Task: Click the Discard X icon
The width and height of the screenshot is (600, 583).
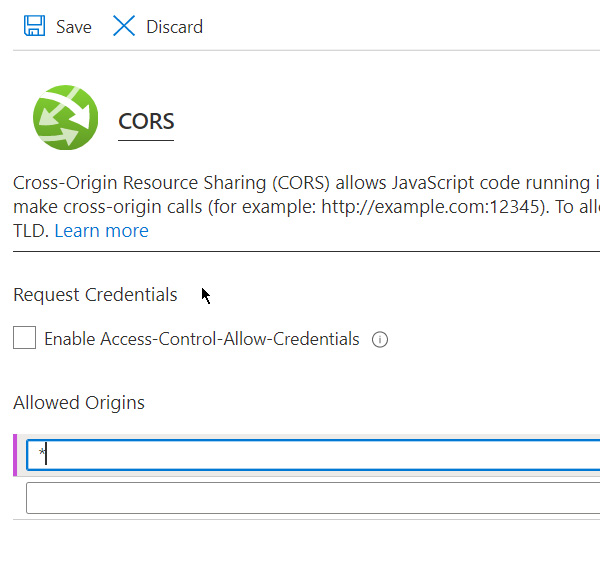Action: 124,26
